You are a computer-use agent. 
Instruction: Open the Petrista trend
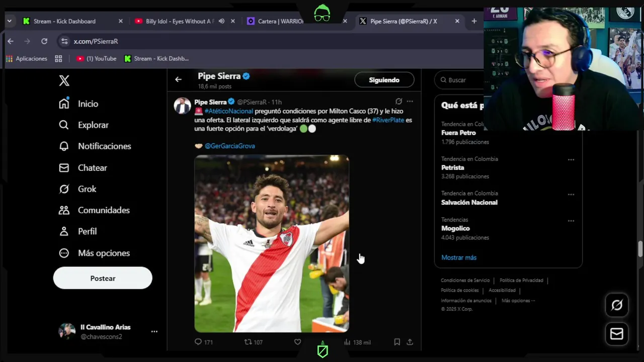(453, 167)
